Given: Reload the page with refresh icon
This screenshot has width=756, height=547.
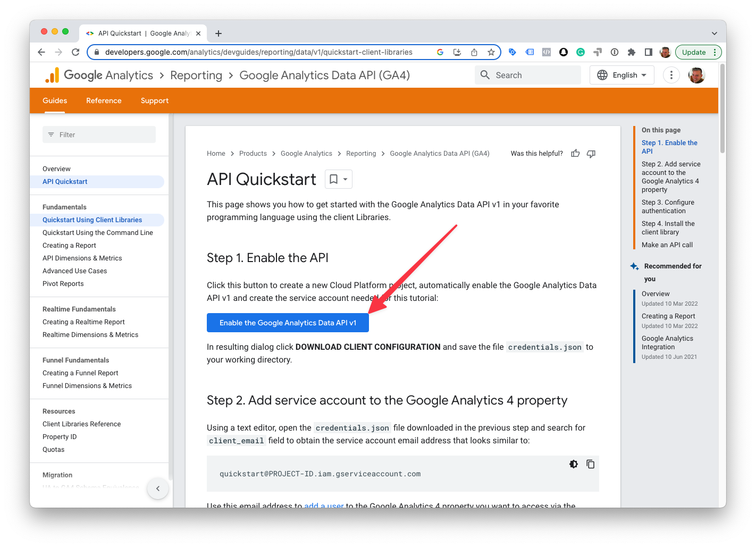Looking at the screenshot, I should (75, 52).
